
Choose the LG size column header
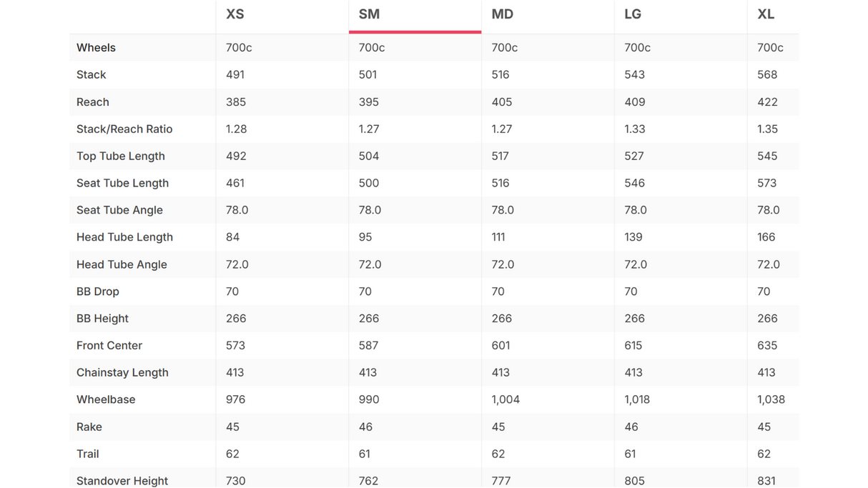coord(633,14)
